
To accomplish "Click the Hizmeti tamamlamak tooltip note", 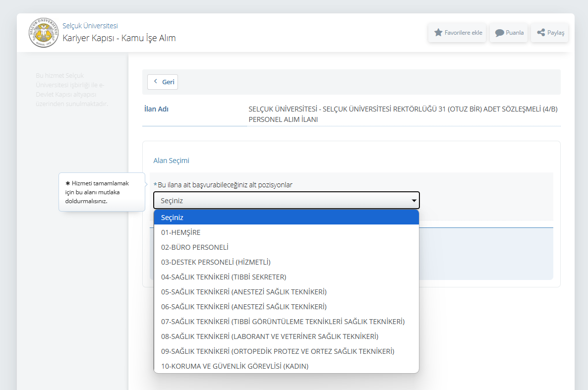I will click(x=102, y=192).
